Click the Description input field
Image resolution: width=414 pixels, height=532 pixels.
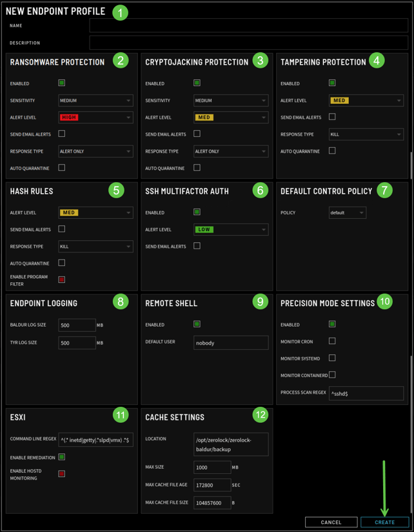(x=248, y=43)
